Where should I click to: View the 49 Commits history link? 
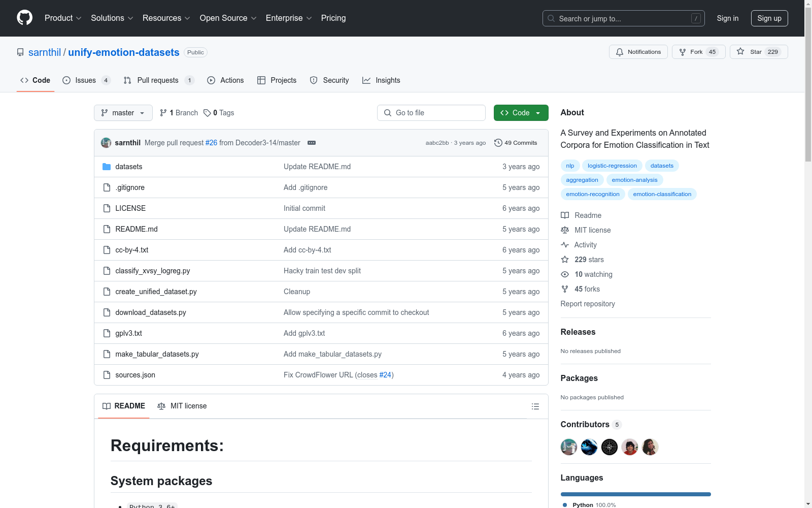(x=516, y=143)
